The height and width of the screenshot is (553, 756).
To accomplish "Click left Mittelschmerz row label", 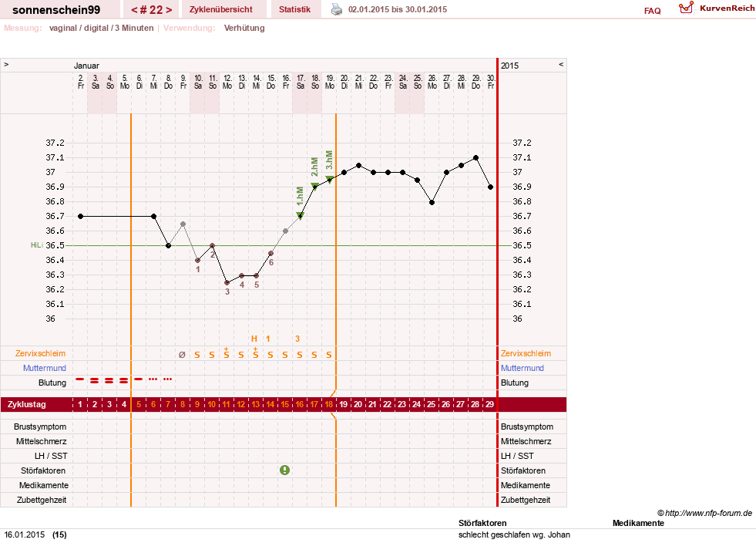I will (41, 441).
